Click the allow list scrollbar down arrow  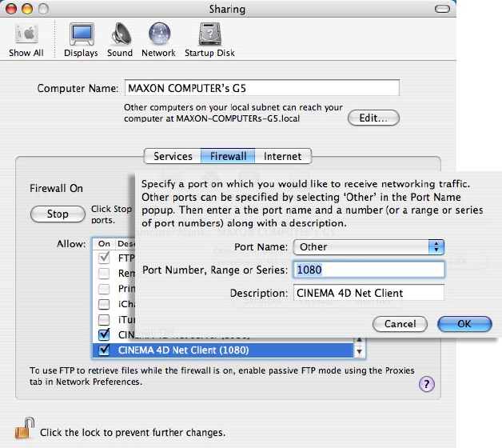coord(359,352)
